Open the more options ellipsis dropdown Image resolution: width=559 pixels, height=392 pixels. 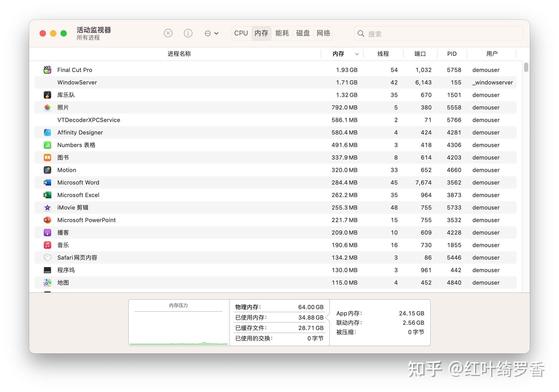pyautogui.click(x=211, y=33)
